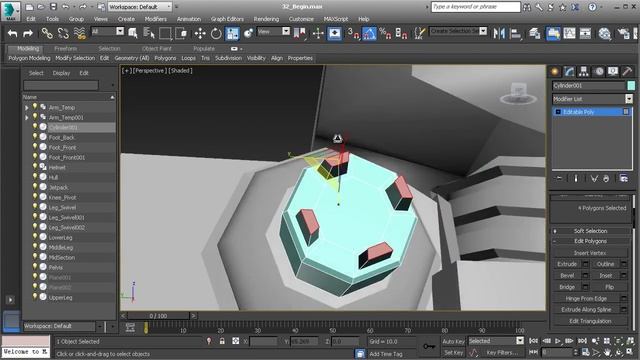
Task: Click the Play Animation button
Action: tap(558, 341)
